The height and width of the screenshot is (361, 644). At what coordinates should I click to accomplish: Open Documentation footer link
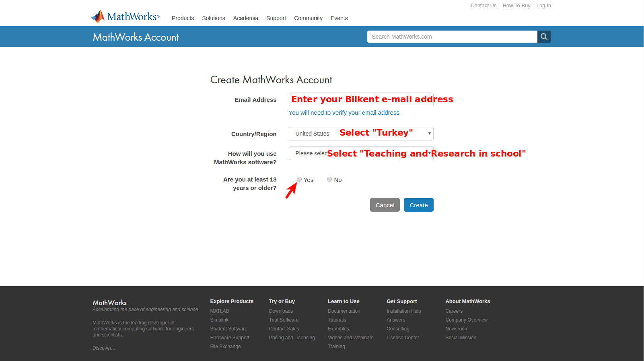click(x=344, y=311)
